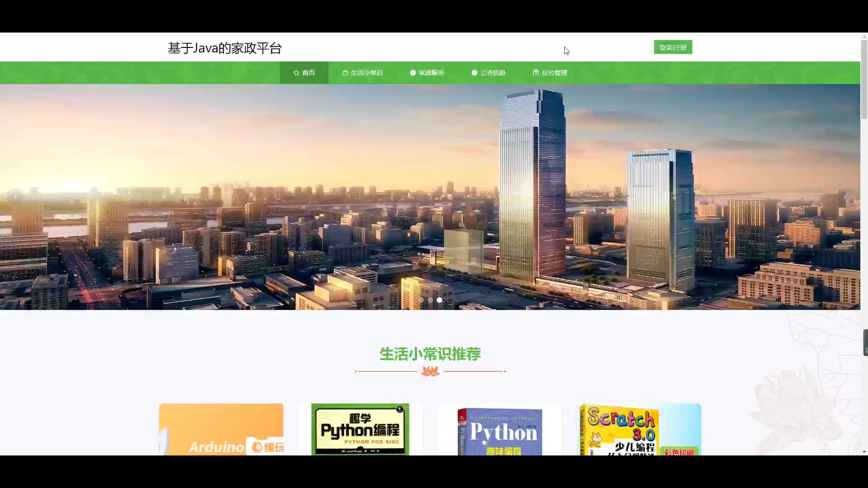The height and width of the screenshot is (488, 868).
Task: Show the previous carousel slide with left arrow
Action: (x=15, y=197)
